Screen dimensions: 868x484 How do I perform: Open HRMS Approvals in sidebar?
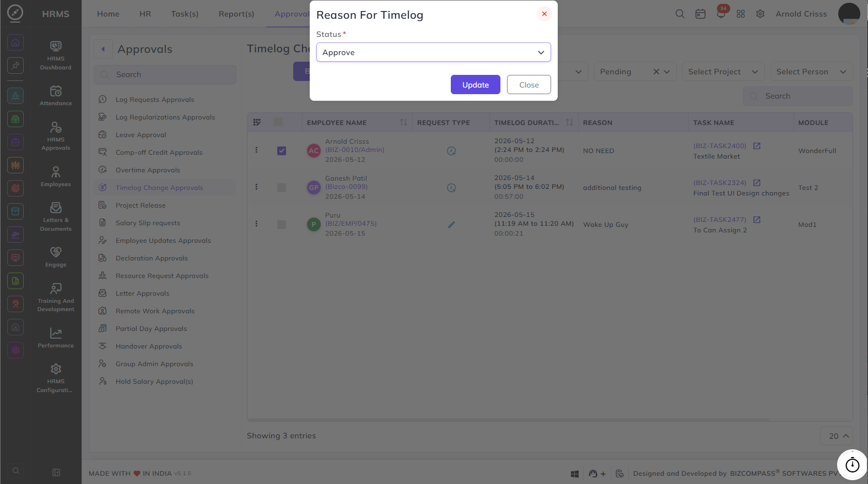tap(56, 135)
